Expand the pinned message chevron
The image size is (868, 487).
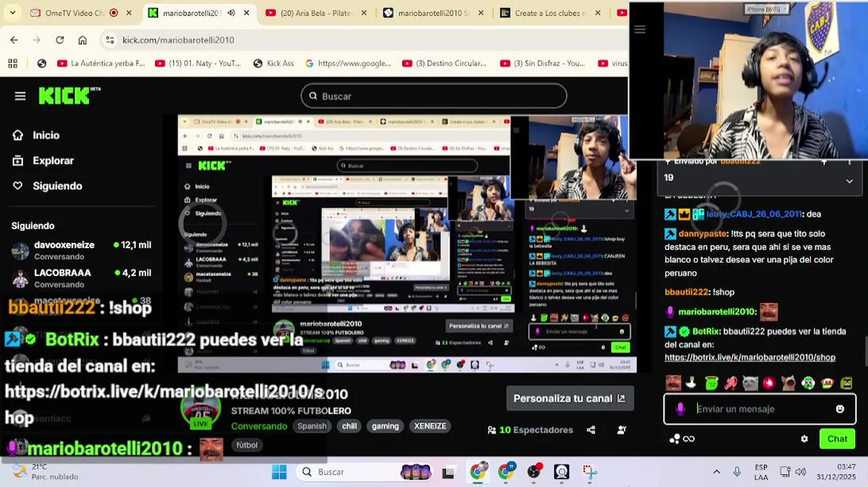click(x=849, y=181)
